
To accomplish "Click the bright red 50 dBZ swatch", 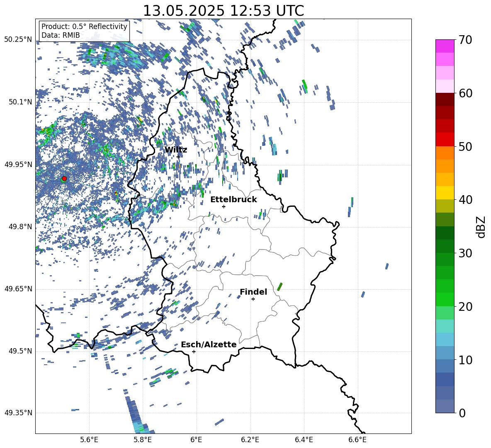I will click(445, 140).
